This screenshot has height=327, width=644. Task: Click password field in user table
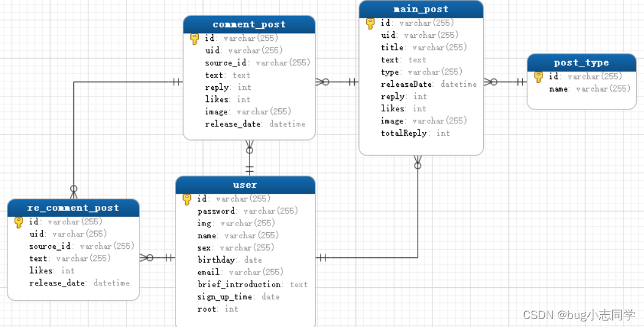[x=248, y=211]
